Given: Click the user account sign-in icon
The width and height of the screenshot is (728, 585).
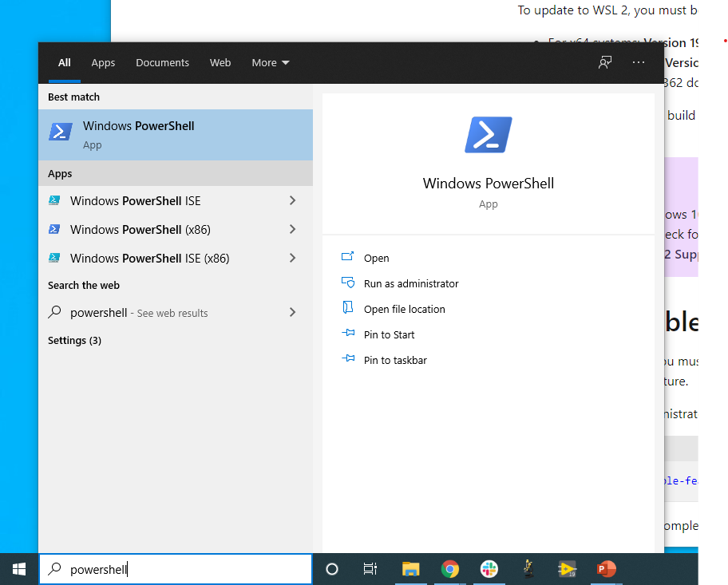Looking at the screenshot, I should pos(605,61).
